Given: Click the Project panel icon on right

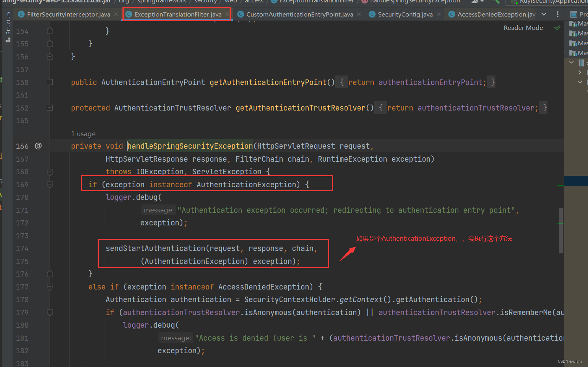Looking at the screenshot, I should tap(574, 14).
